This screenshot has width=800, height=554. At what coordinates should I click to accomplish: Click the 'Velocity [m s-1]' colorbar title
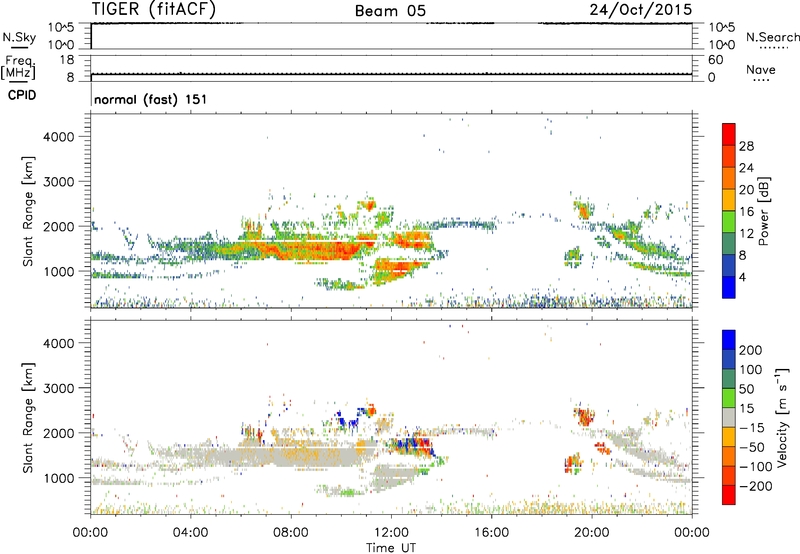[782, 418]
